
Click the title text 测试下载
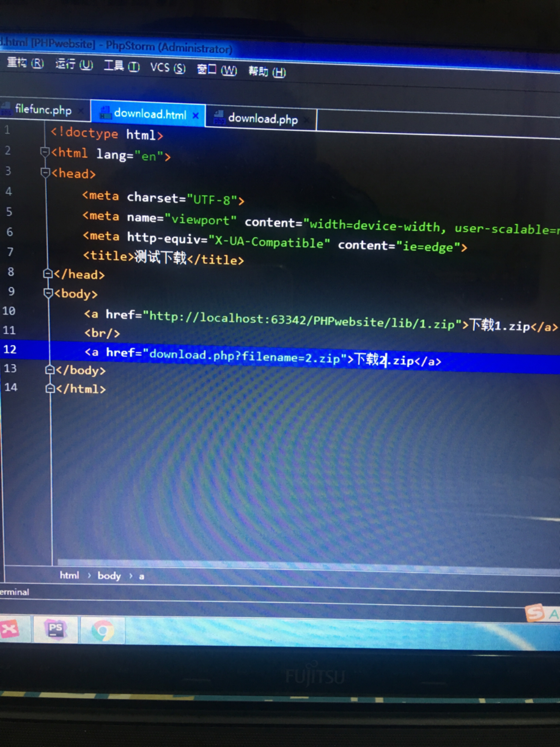(160, 257)
